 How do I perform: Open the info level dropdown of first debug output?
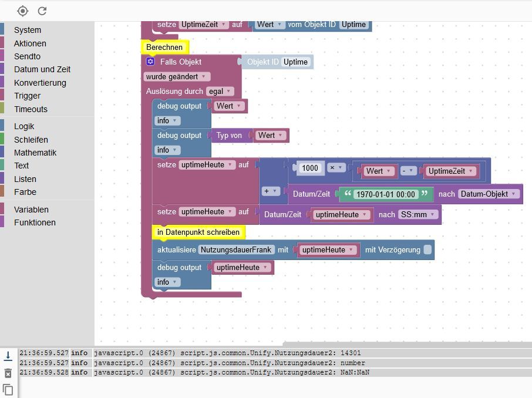[167, 120]
